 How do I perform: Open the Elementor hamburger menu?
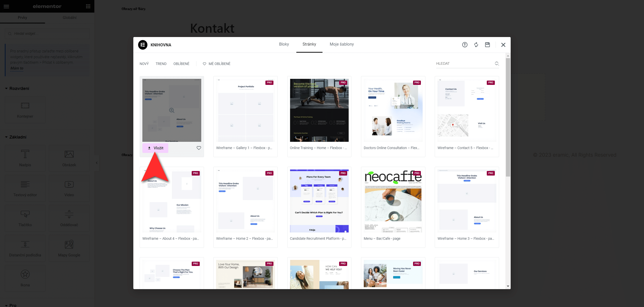[7, 6]
